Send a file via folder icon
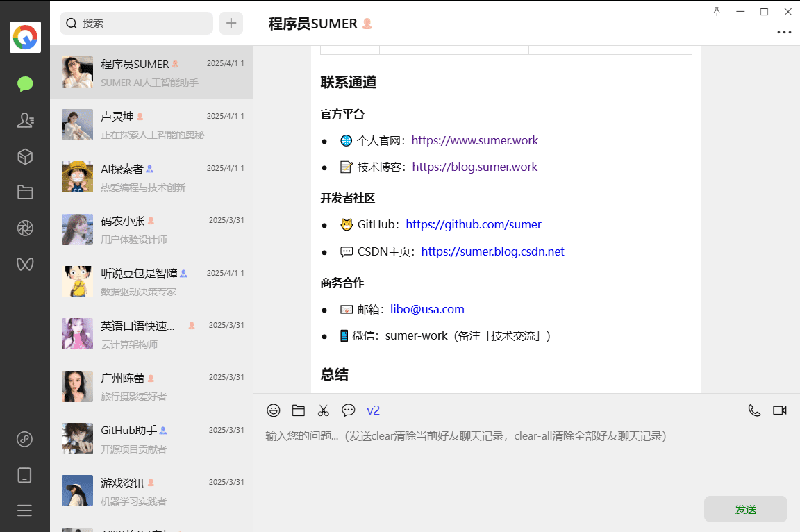Viewport: 800px width, 532px height. pyautogui.click(x=299, y=410)
